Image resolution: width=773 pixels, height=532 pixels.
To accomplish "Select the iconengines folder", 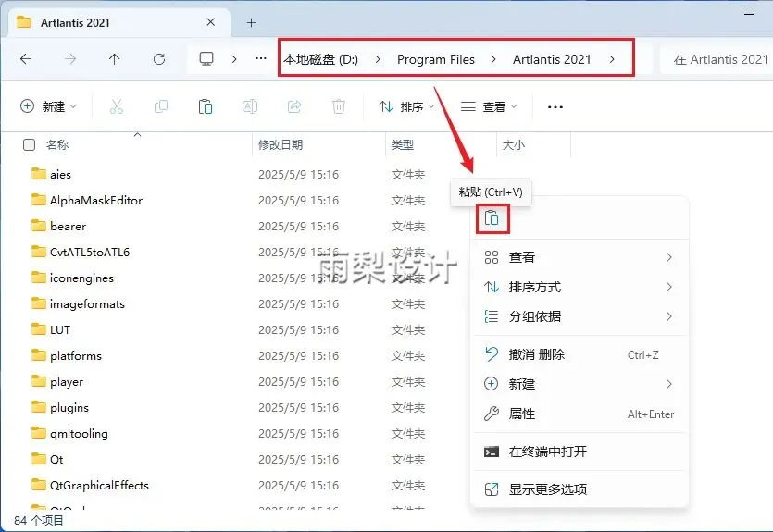I will tap(81, 278).
